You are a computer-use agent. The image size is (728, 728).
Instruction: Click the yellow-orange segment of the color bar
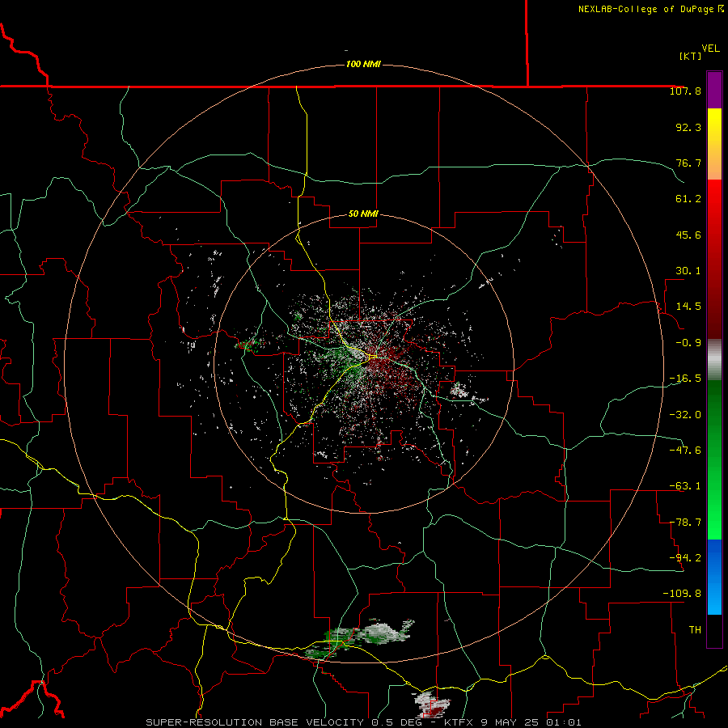[x=714, y=144]
